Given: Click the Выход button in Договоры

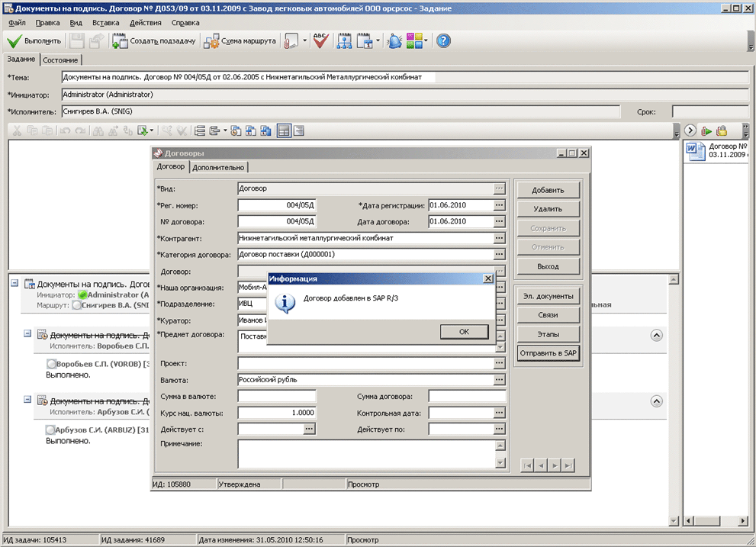Looking at the screenshot, I should (548, 266).
